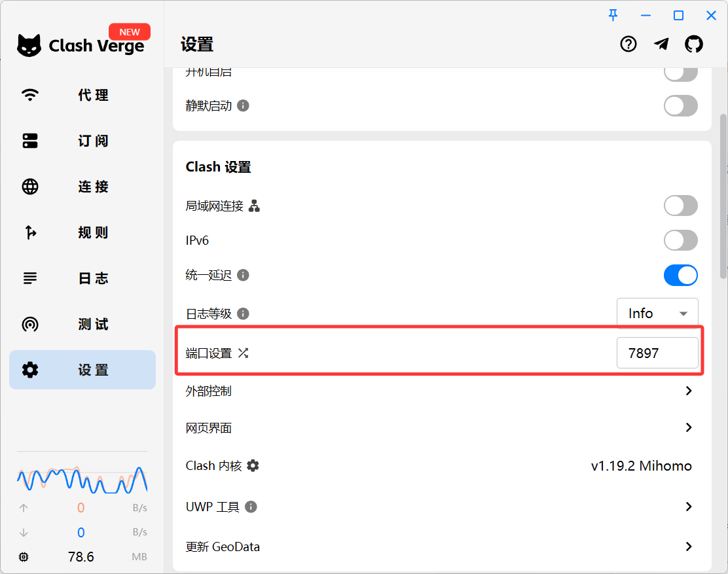Click the download arrow icon in traffic stats

coord(24,532)
